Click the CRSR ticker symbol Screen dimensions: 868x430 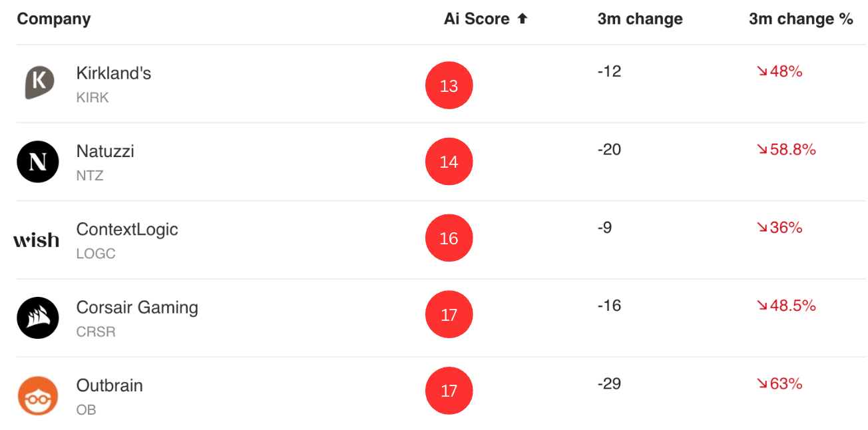96,331
